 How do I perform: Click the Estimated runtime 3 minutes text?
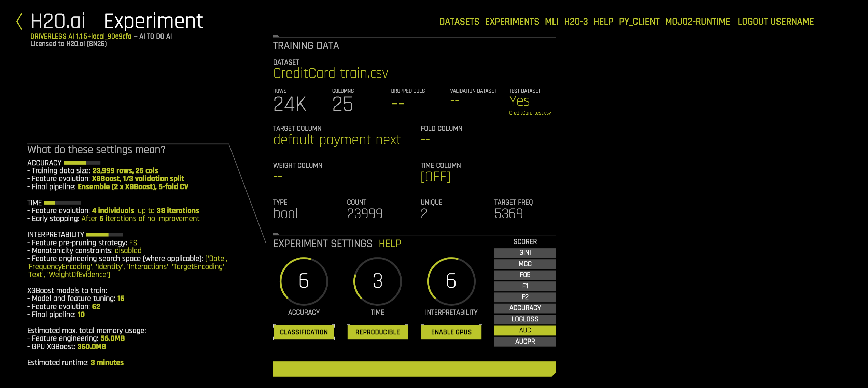click(75, 363)
